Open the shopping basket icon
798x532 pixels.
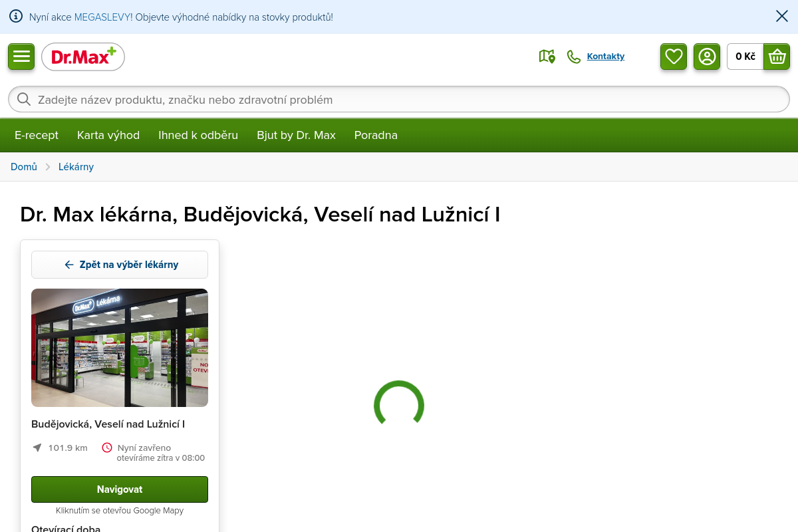(777, 57)
